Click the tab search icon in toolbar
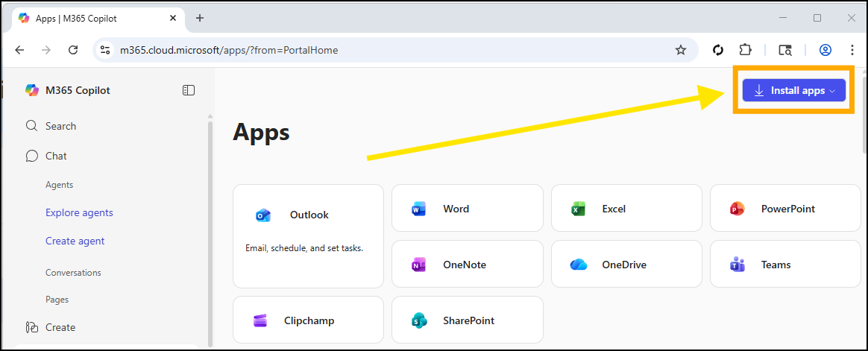This screenshot has height=351, width=868. pyautogui.click(x=785, y=51)
